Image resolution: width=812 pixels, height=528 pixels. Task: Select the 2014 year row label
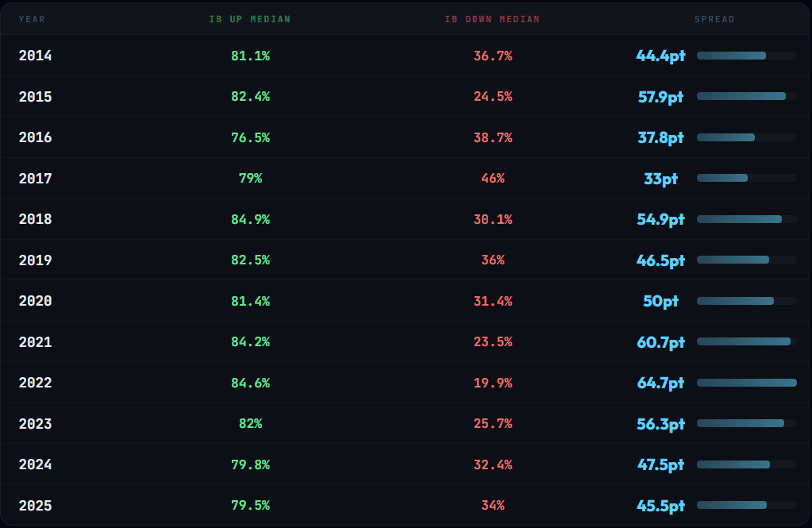[36, 56]
